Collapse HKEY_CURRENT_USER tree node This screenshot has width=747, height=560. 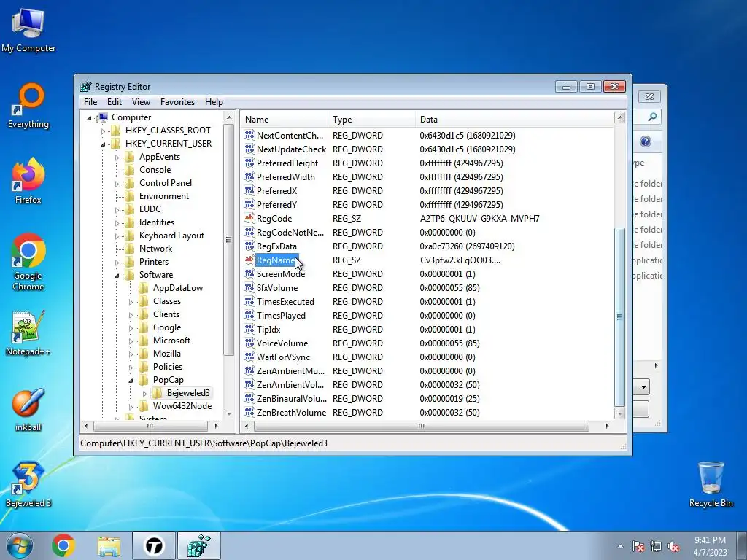tap(103, 144)
